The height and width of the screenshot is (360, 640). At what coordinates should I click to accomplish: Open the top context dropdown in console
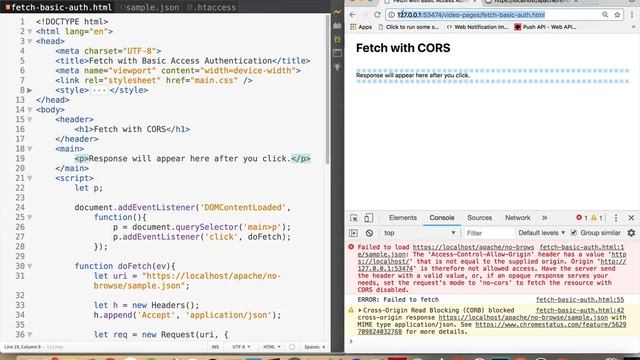[x=420, y=233]
